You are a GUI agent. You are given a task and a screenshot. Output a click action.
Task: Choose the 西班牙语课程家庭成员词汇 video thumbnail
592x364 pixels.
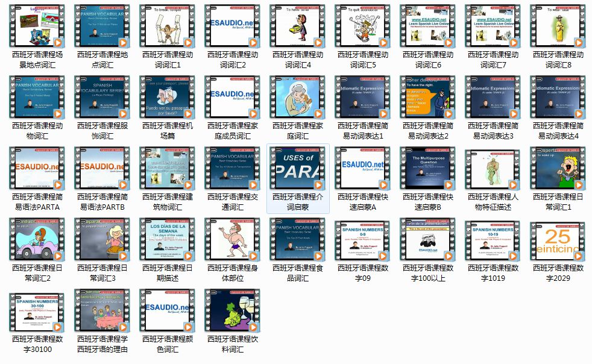[x=233, y=98]
